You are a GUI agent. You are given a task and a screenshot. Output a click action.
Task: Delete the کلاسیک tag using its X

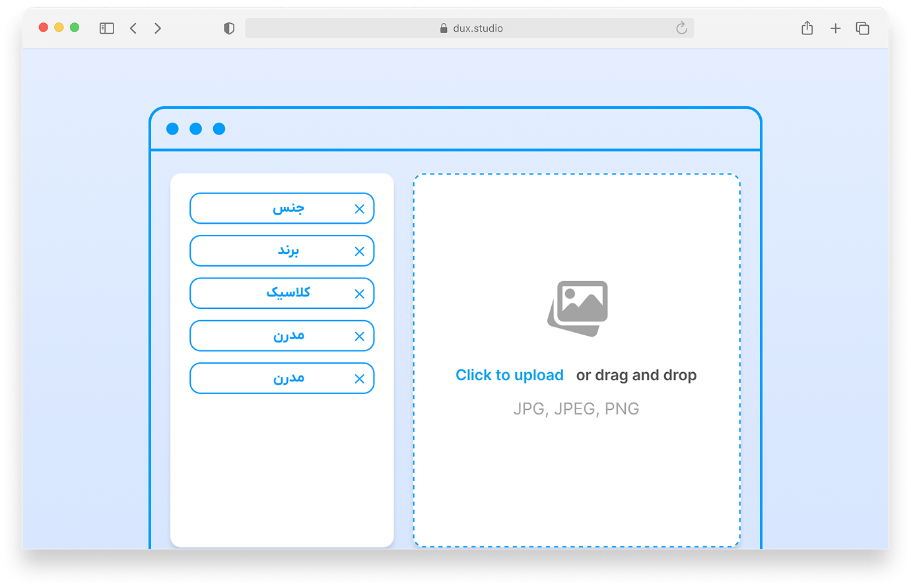[x=359, y=294]
